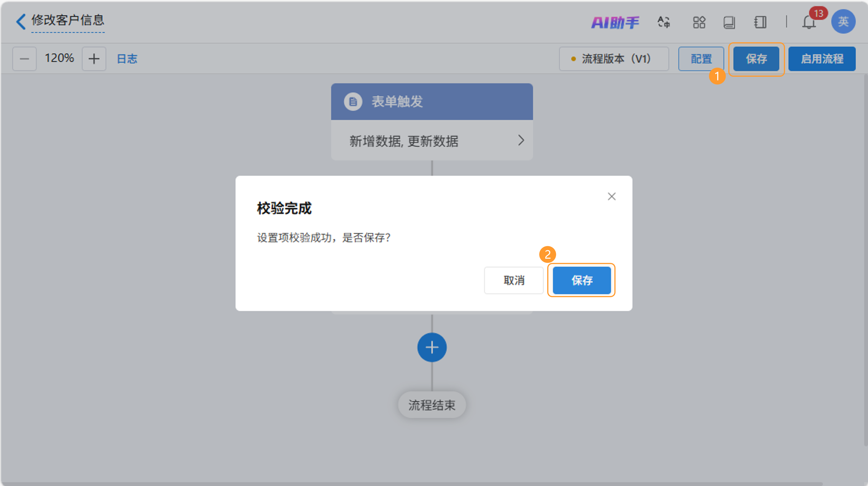Viewport: 868px width, 486px height.
Task: Open the 流程版本 (V1) dropdown
Action: tap(614, 59)
